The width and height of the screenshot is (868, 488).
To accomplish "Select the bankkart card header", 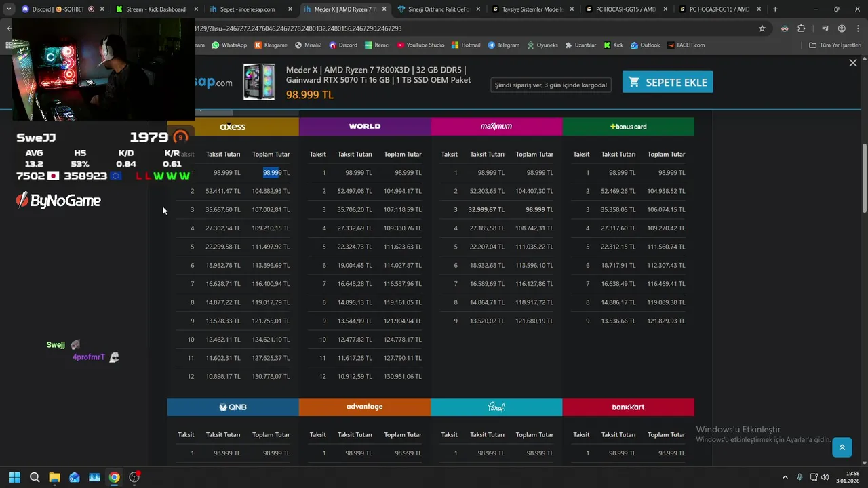I will (x=628, y=407).
